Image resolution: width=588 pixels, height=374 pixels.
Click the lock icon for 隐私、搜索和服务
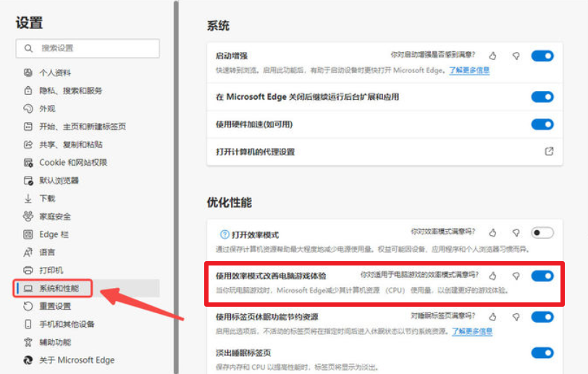28,90
